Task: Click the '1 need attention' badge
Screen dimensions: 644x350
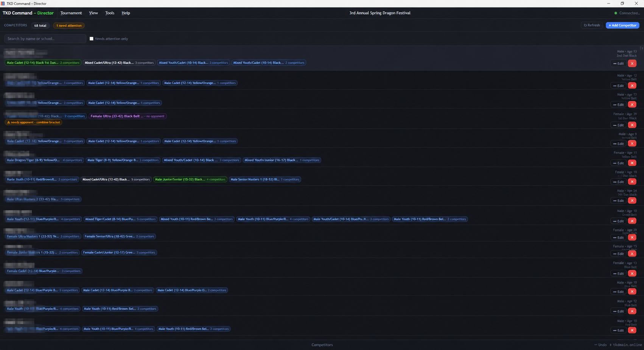Action: click(69, 25)
